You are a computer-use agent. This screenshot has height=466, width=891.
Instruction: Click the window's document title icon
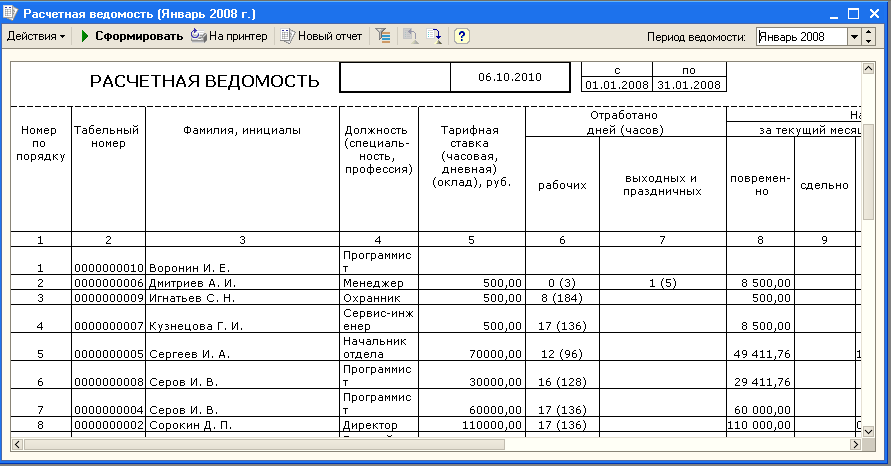click(x=10, y=13)
